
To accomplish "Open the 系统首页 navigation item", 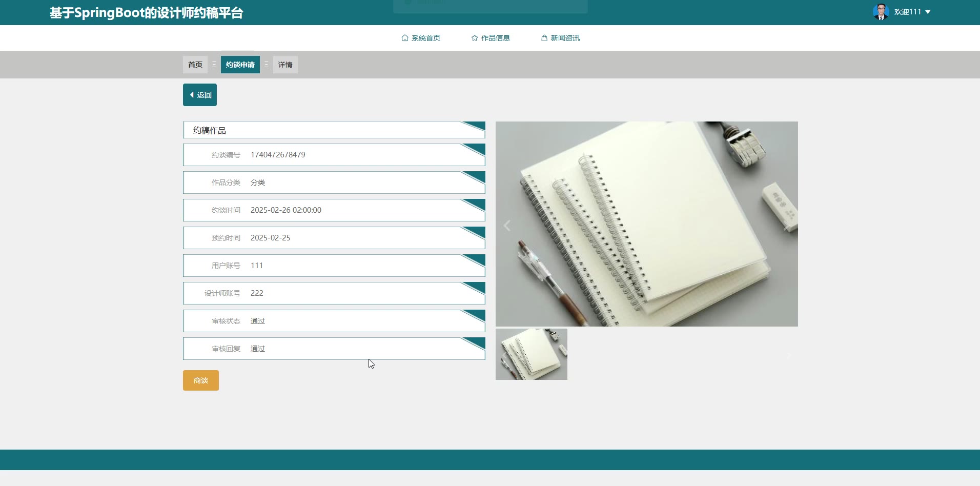I will point(421,38).
